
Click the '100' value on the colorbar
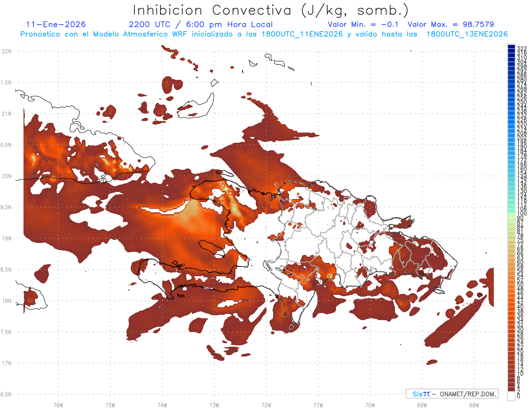pyautogui.click(x=522, y=214)
